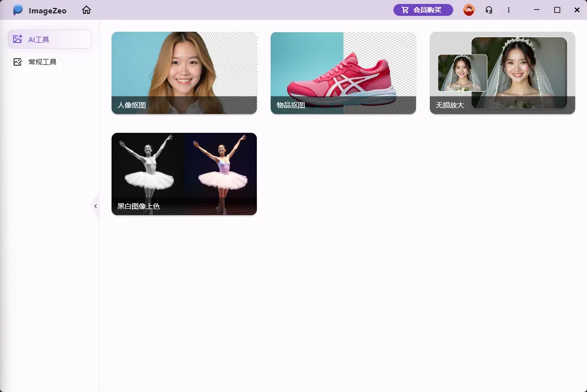Click the 黑白图像上色 label text
This screenshot has height=392, width=587.
point(139,206)
